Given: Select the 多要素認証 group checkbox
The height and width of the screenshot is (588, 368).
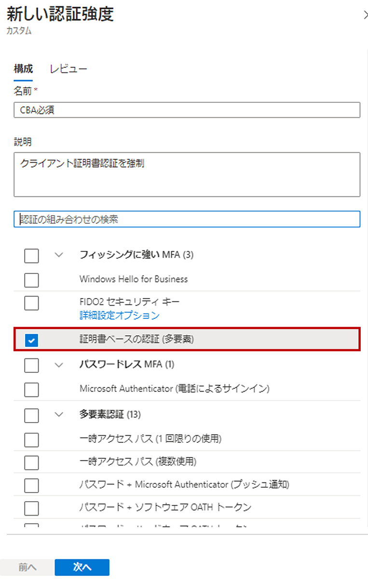Looking at the screenshot, I should [x=31, y=415].
